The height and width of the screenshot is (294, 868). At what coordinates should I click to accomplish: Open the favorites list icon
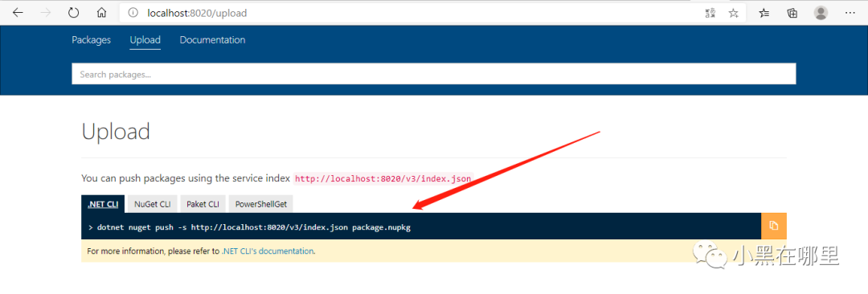pos(764,13)
